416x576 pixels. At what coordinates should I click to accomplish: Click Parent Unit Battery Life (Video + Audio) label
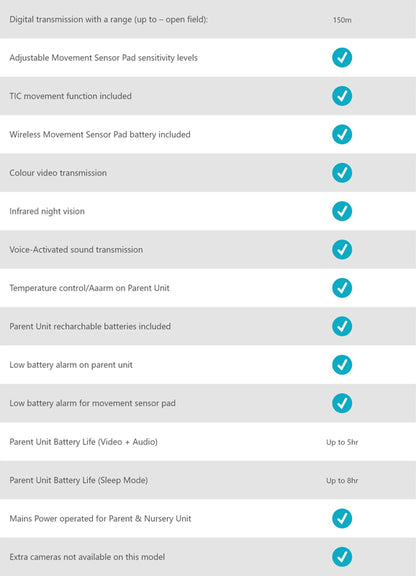[83, 442]
